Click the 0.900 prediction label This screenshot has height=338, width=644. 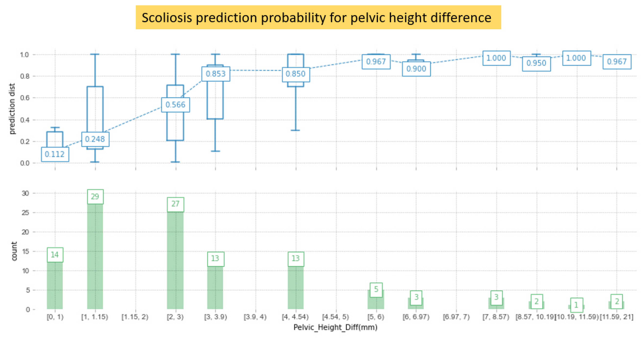pyautogui.click(x=416, y=69)
